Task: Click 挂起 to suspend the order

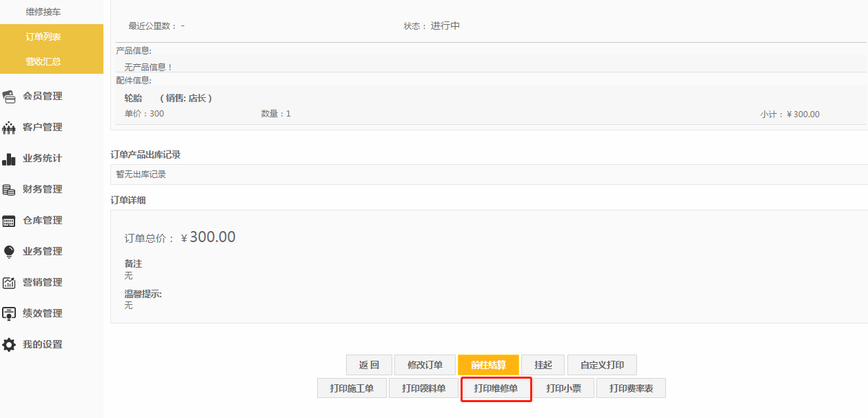Action: pyautogui.click(x=543, y=365)
